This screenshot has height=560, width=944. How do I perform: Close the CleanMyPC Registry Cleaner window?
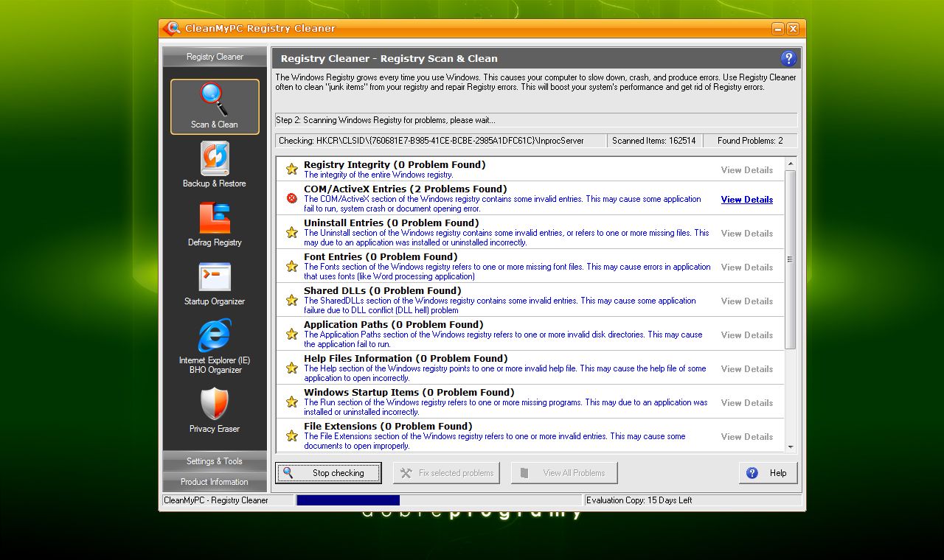point(793,29)
